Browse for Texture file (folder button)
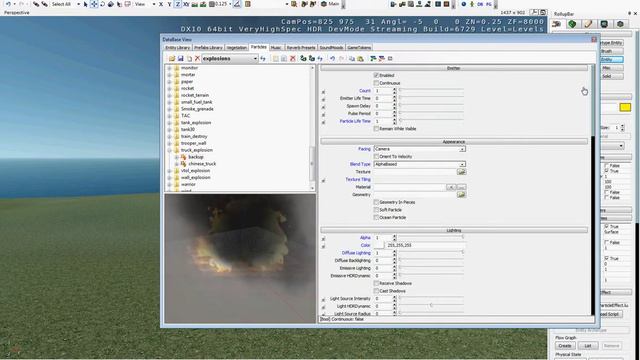This screenshot has height=360, width=640. click(461, 172)
